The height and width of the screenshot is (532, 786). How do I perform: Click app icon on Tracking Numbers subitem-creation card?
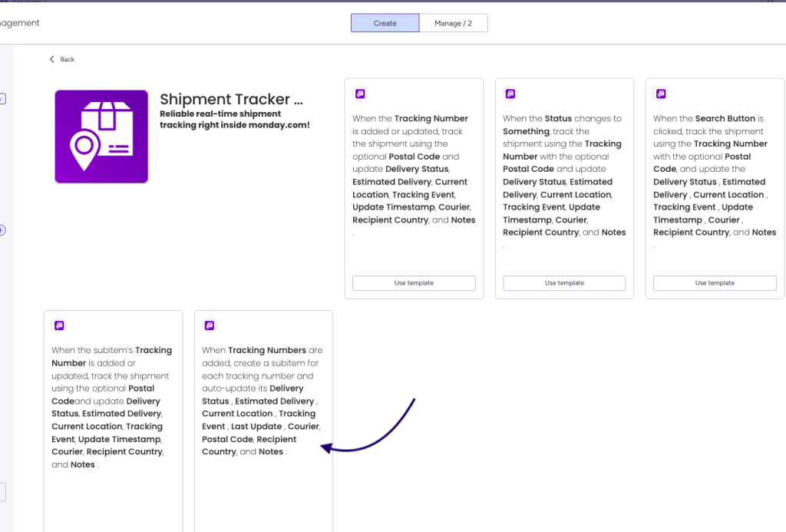click(x=210, y=325)
